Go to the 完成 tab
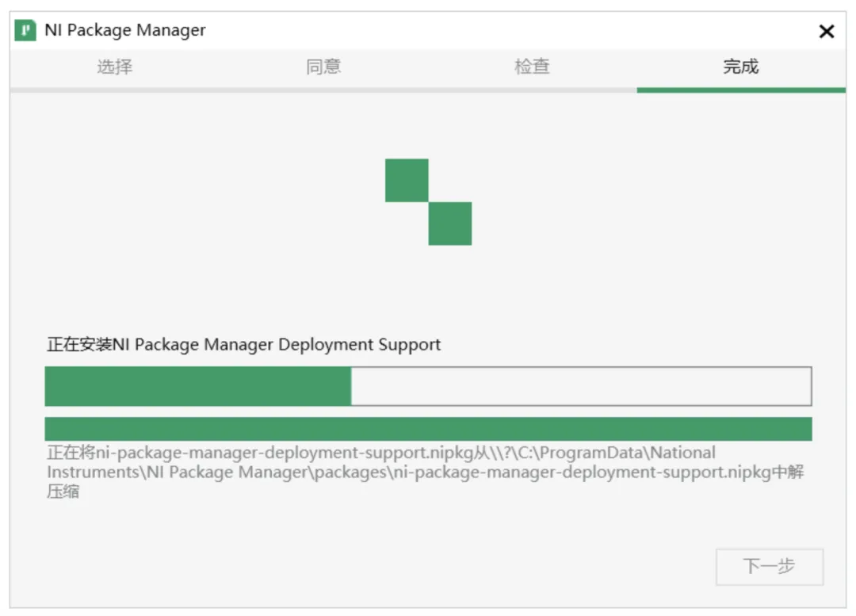 point(741,67)
